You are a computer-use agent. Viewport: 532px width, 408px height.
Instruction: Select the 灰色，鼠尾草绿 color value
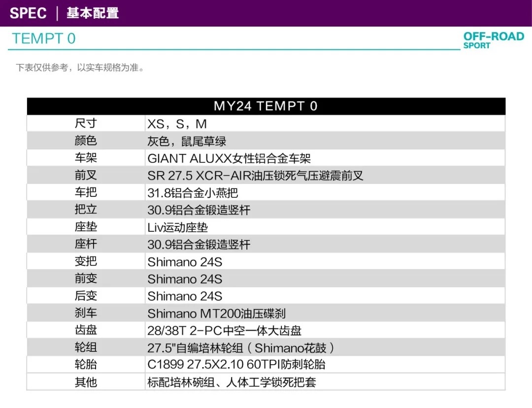point(187,141)
